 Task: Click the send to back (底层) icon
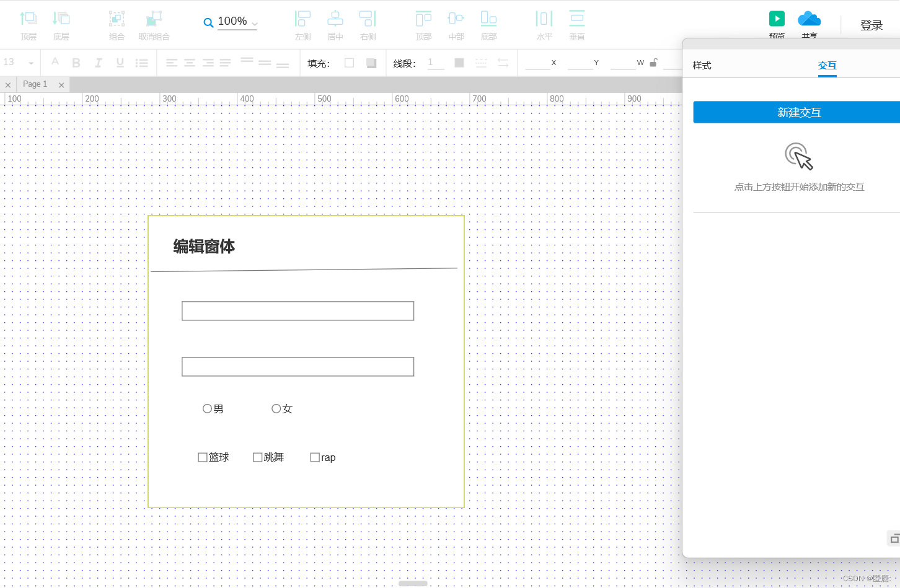(x=61, y=19)
